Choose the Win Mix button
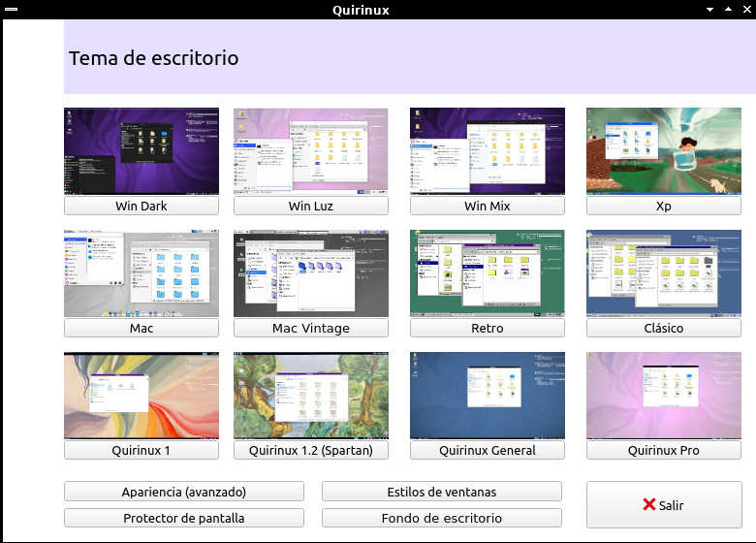This screenshot has width=756, height=543. [488, 206]
